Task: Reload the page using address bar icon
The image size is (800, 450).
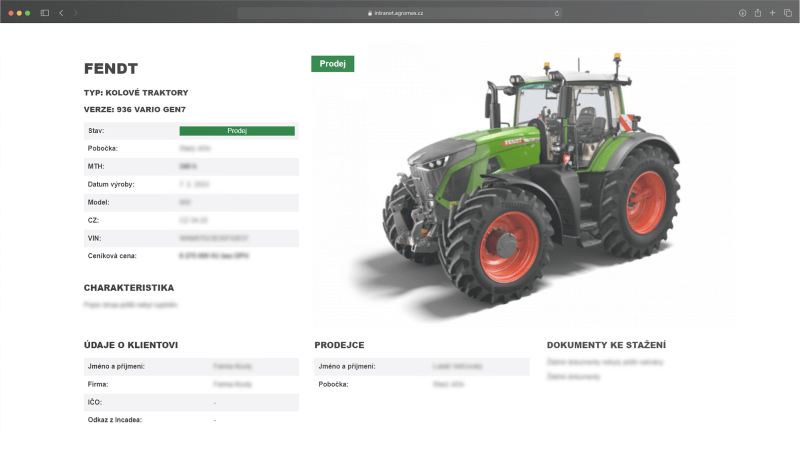Action: click(557, 13)
